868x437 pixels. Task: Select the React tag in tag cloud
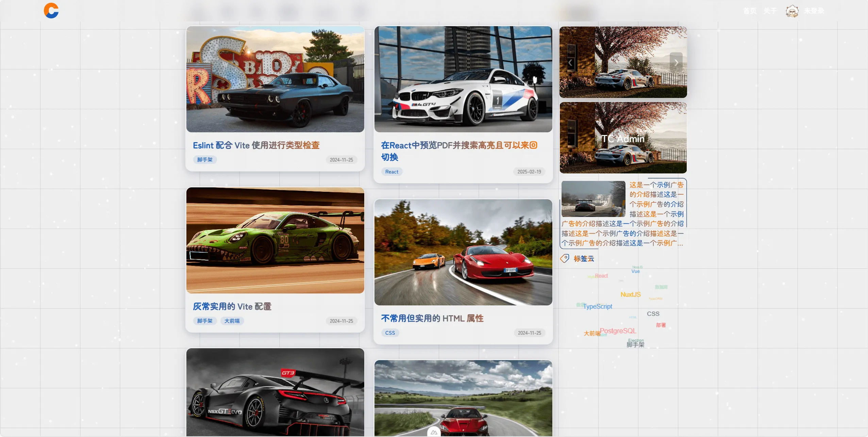click(x=601, y=276)
